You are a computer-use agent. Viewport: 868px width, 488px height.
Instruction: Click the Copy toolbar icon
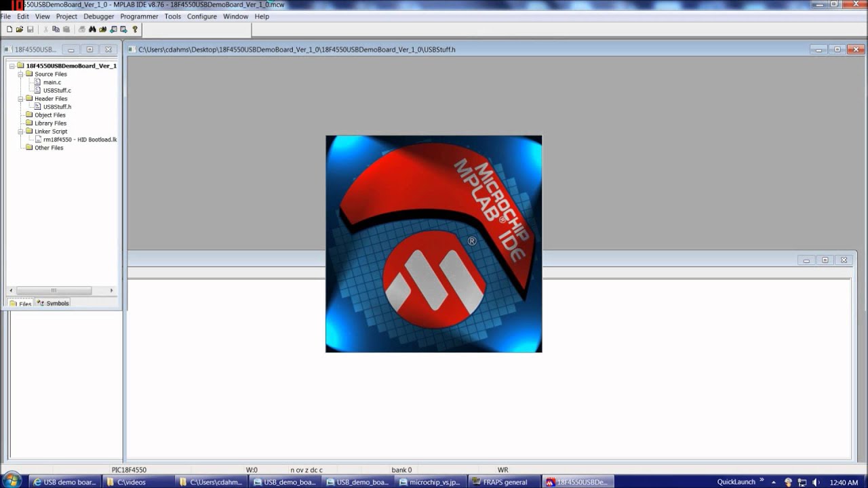pos(56,29)
